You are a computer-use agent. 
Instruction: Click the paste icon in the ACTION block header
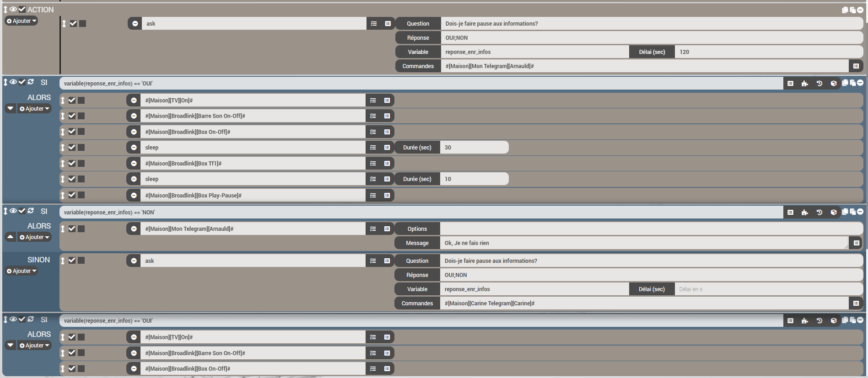coord(852,10)
